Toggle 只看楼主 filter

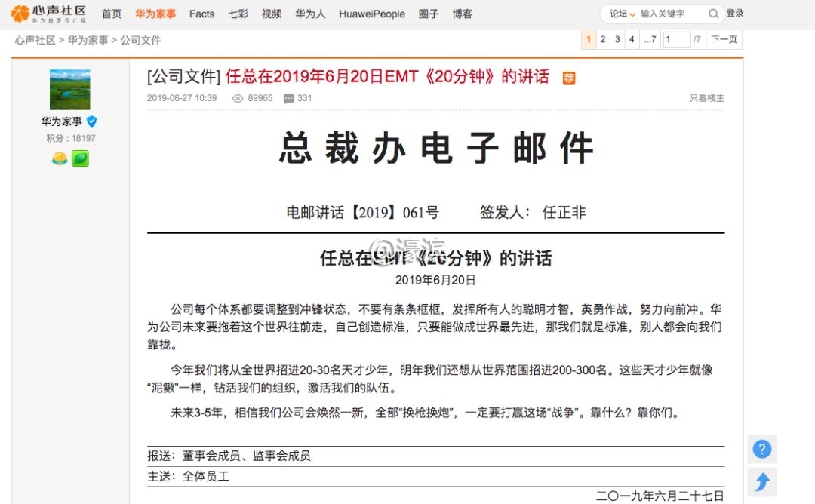click(706, 98)
